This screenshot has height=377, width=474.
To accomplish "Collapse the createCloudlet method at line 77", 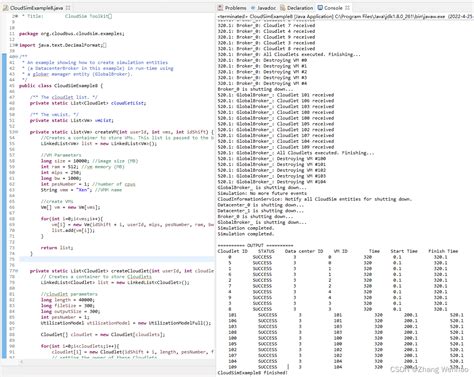I will click(x=16, y=271).
